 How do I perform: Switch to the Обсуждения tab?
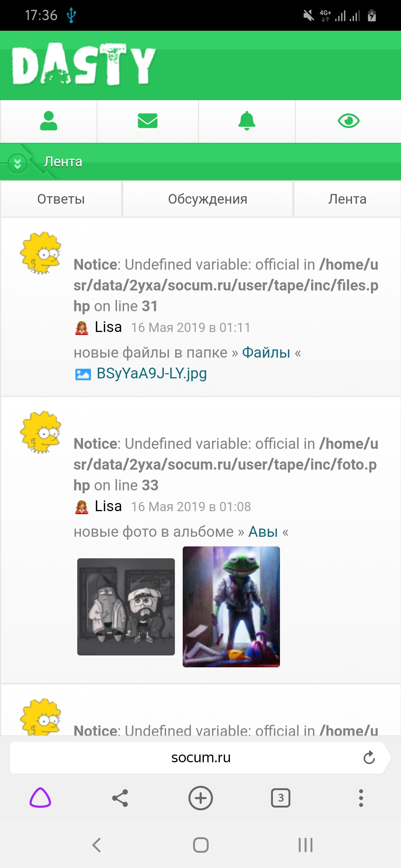(208, 199)
